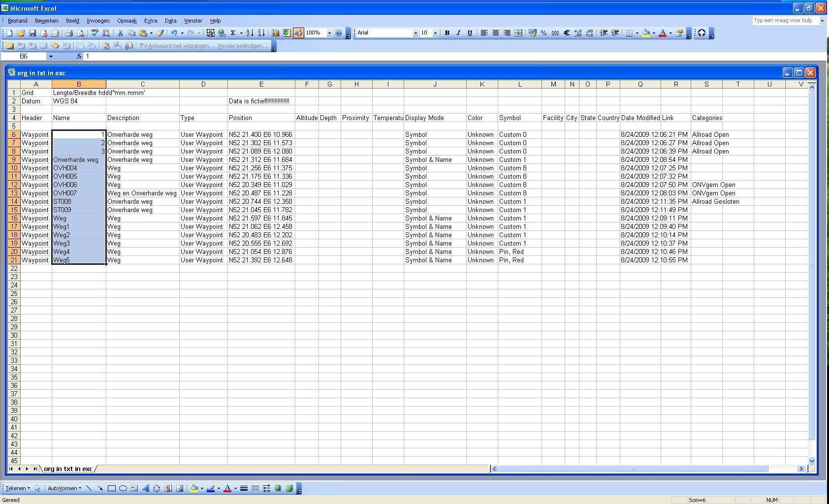Insert WordArt from the drawing toolbar
The width and height of the screenshot is (829, 504).
click(145, 488)
